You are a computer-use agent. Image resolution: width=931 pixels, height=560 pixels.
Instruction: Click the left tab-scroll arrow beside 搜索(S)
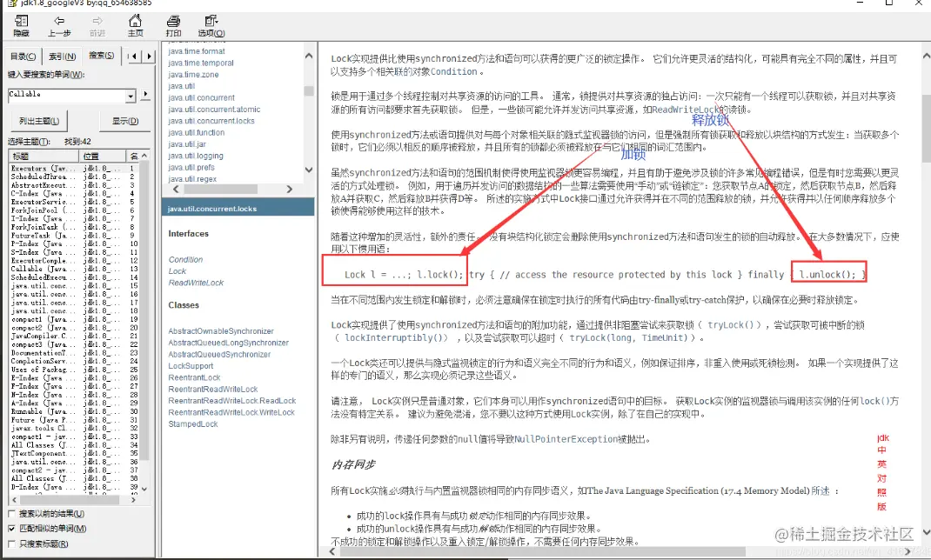click(x=136, y=57)
